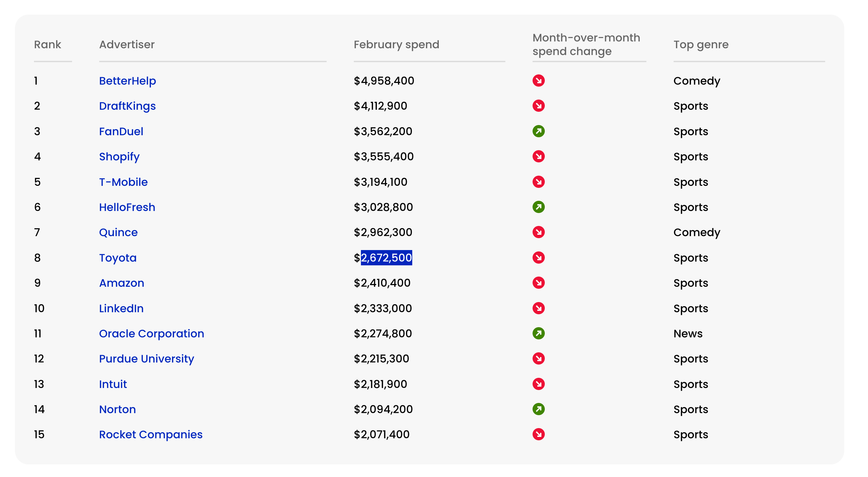Click the Advertiser column header
This screenshot has width=868, height=477.
coord(127,45)
